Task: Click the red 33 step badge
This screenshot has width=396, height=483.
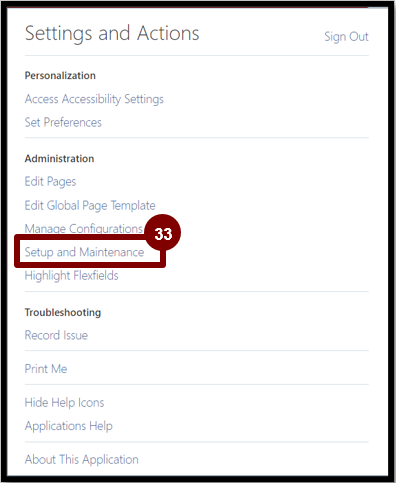Action: click(x=163, y=233)
